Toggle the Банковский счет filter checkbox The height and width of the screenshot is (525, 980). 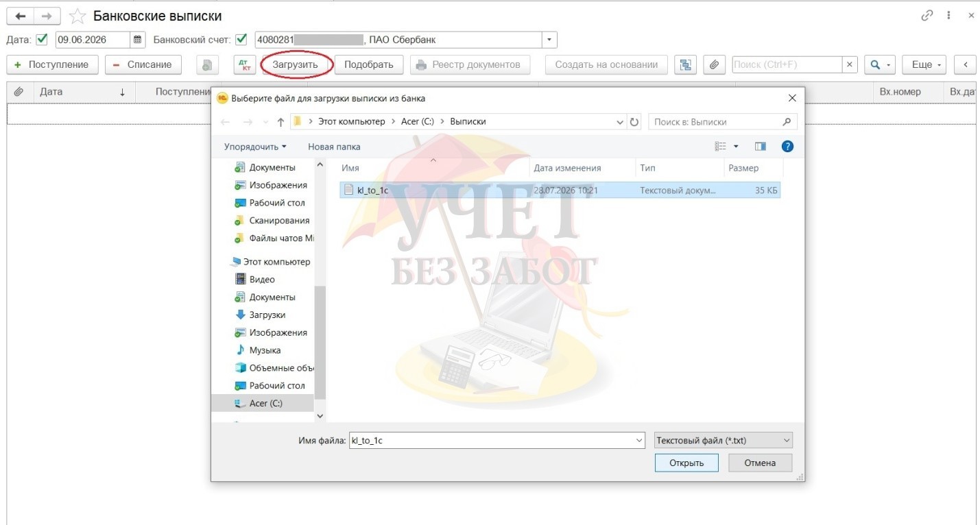241,39
